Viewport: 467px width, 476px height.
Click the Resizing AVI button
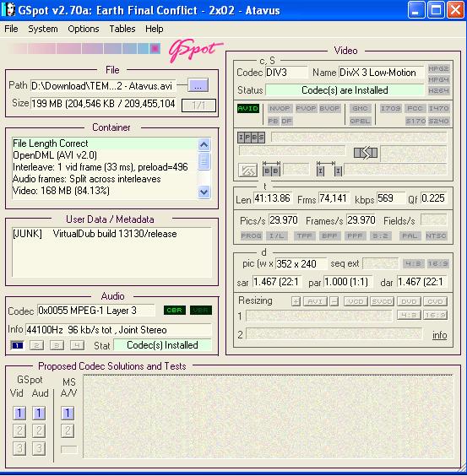(315, 301)
